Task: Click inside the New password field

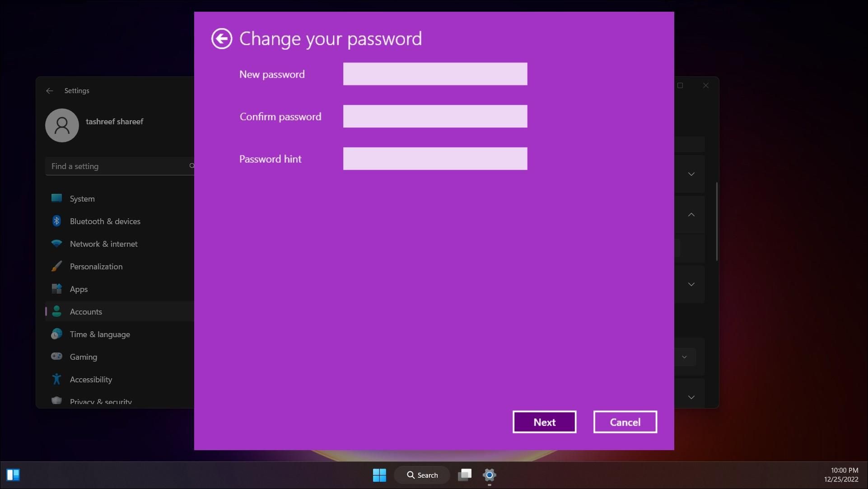Action: point(434,74)
